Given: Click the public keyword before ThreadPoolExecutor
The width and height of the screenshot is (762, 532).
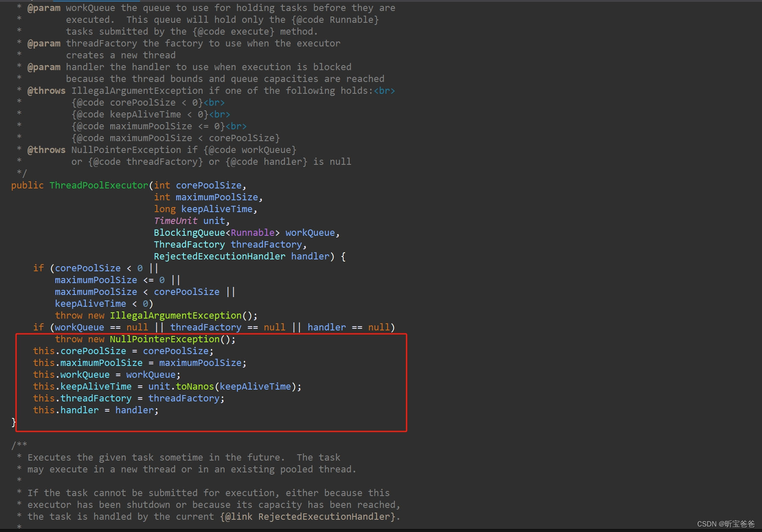Looking at the screenshot, I should [27, 186].
